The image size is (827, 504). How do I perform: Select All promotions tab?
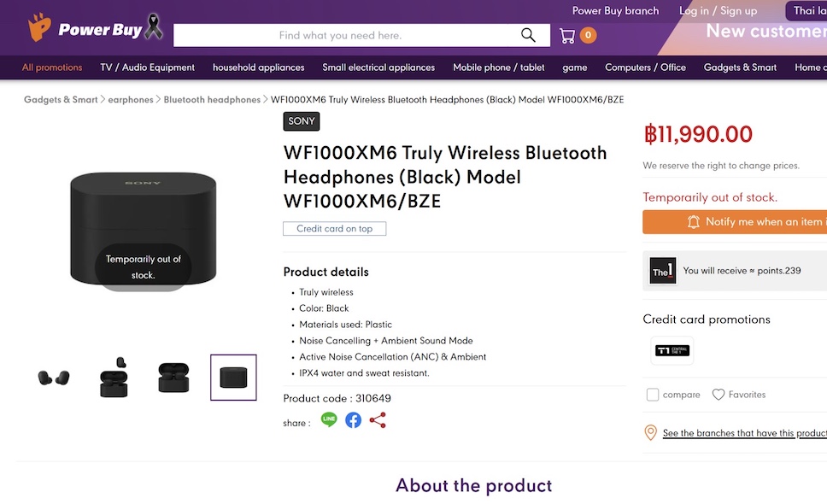[52, 67]
